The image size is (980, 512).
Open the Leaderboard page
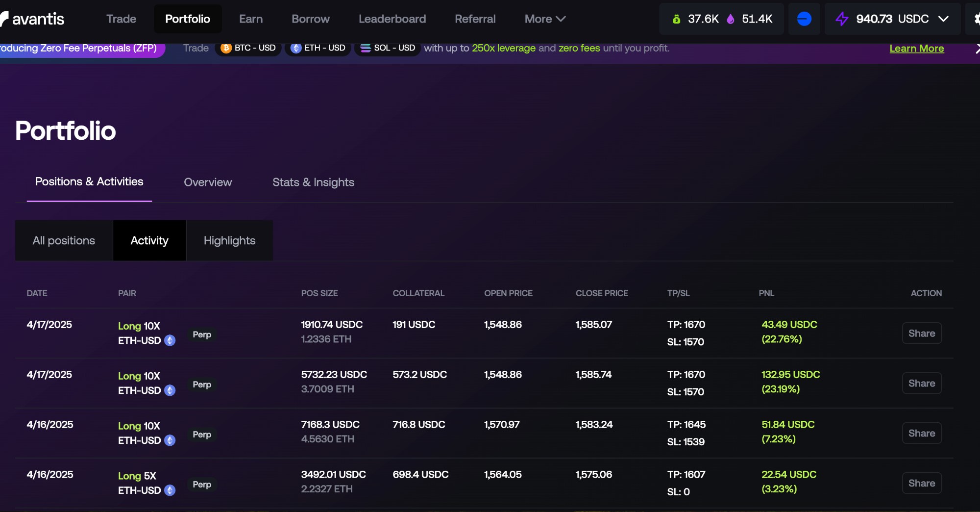coord(392,19)
